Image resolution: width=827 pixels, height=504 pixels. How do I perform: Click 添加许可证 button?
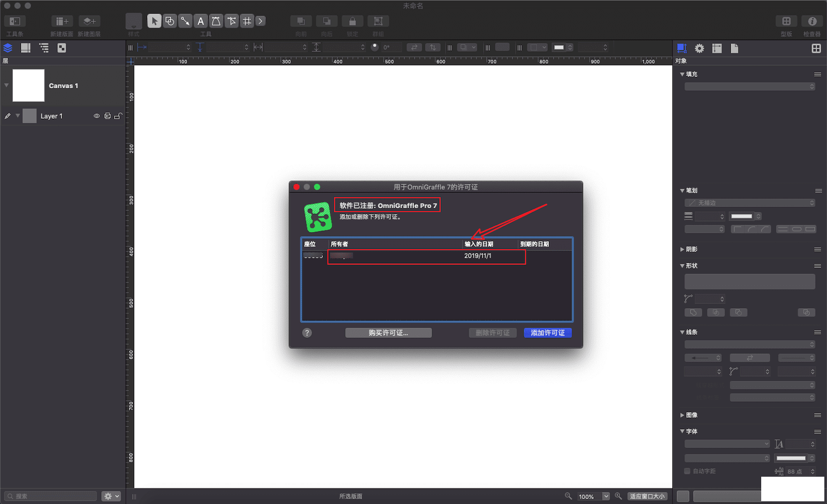point(548,333)
